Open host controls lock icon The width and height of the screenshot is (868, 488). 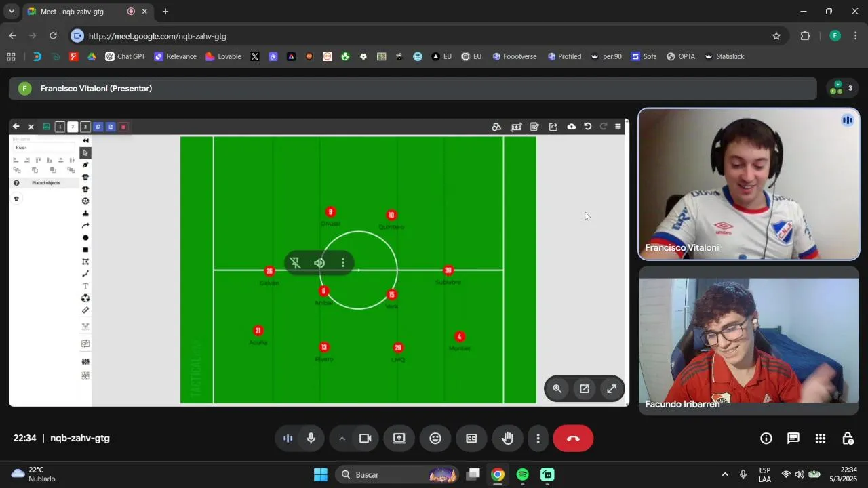coord(848,439)
